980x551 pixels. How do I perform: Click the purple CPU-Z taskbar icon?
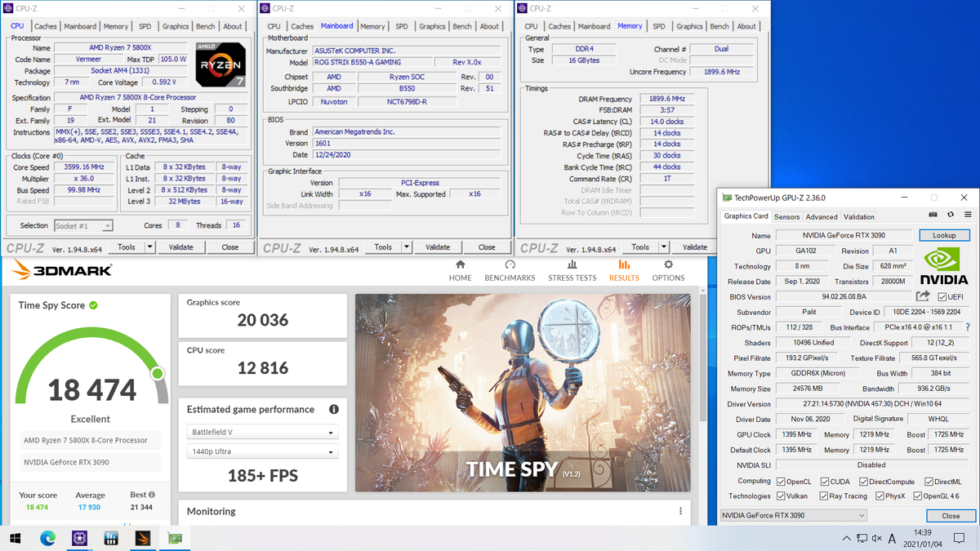tap(79, 538)
